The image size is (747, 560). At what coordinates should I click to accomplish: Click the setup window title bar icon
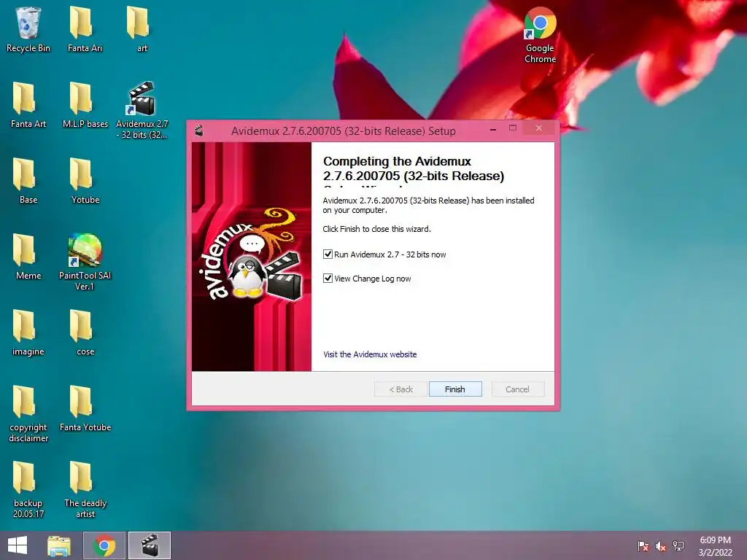coord(199,131)
